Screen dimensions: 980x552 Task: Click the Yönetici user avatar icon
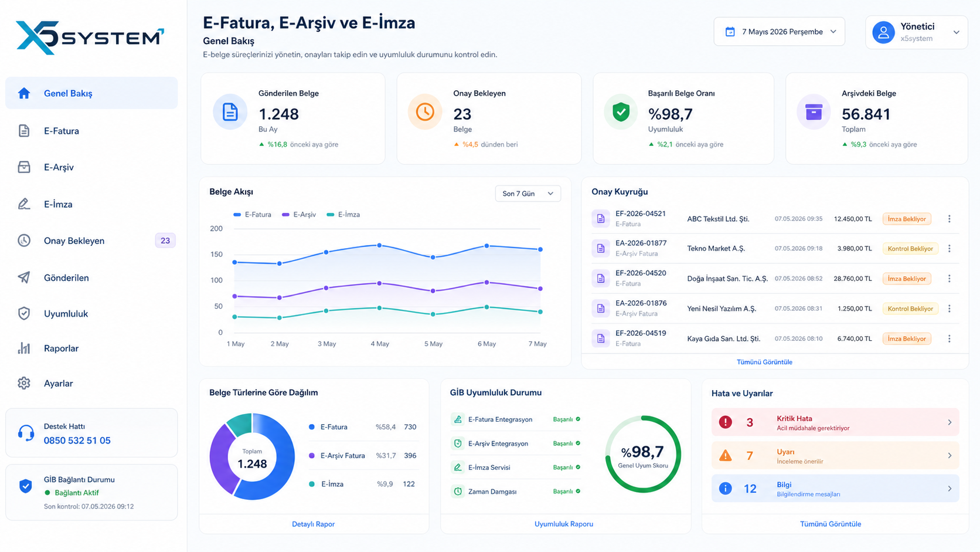point(883,32)
